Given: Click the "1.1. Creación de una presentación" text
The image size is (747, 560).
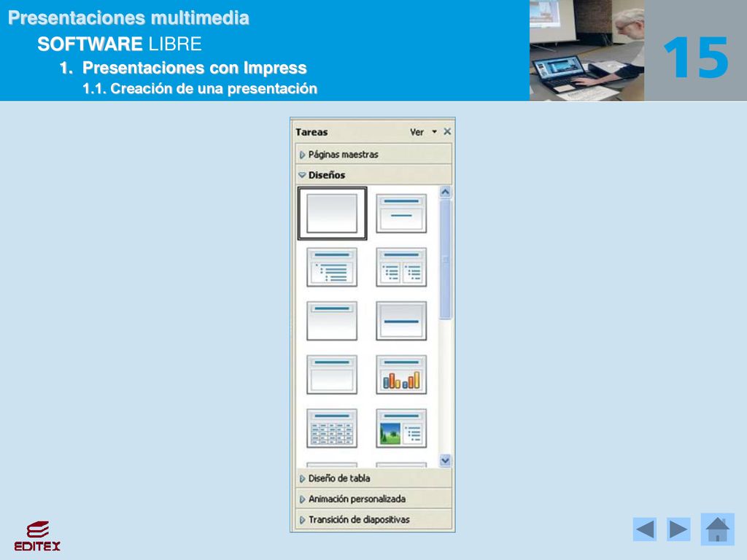Looking at the screenshot, I should pyautogui.click(x=200, y=88).
